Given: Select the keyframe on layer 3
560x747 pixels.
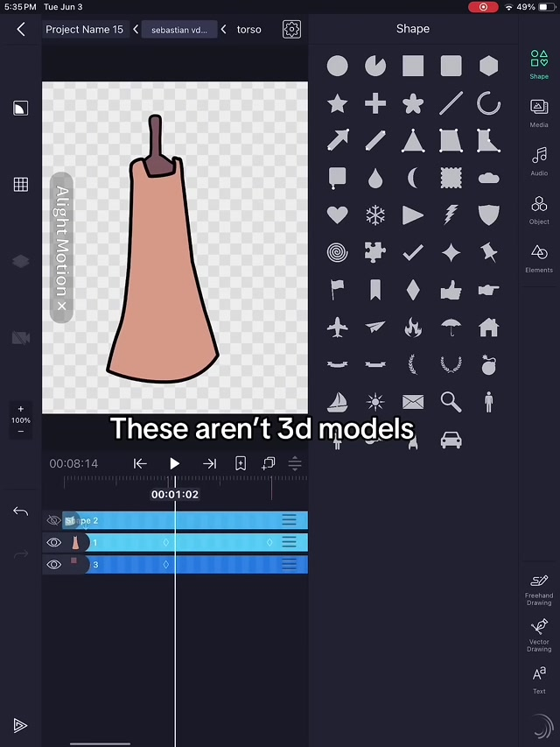Looking at the screenshot, I should pos(165,564).
